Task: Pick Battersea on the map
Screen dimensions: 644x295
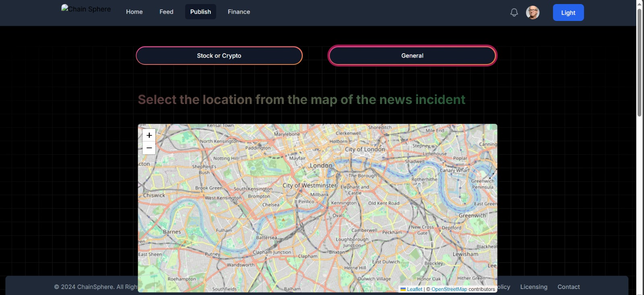Action: tap(266, 238)
